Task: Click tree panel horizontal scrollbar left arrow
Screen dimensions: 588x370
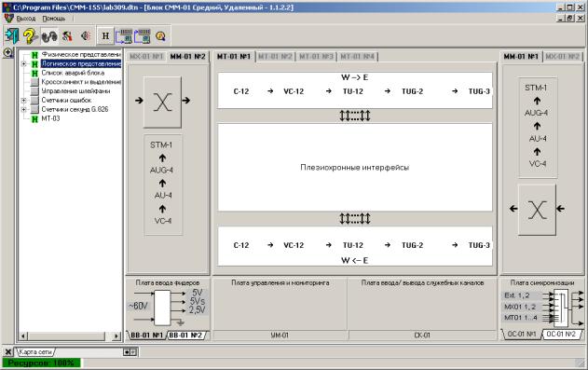Action: [23, 336]
